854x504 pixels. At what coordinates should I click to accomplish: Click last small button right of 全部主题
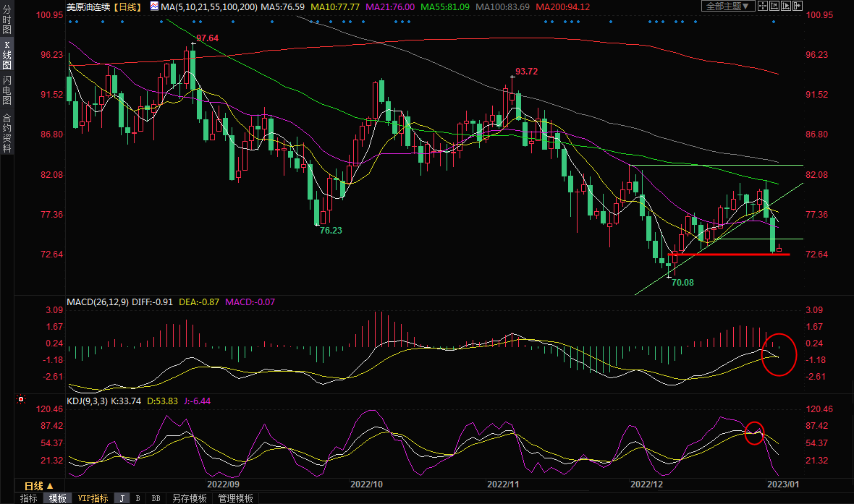(798, 6)
